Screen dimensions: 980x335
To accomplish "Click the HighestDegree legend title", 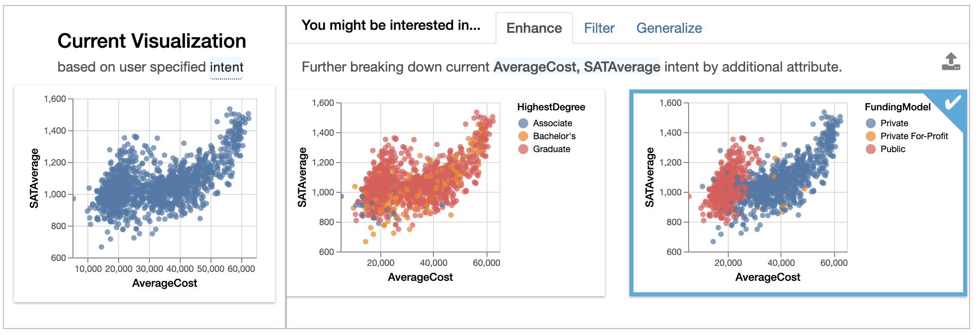I will [x=551, y=107].
